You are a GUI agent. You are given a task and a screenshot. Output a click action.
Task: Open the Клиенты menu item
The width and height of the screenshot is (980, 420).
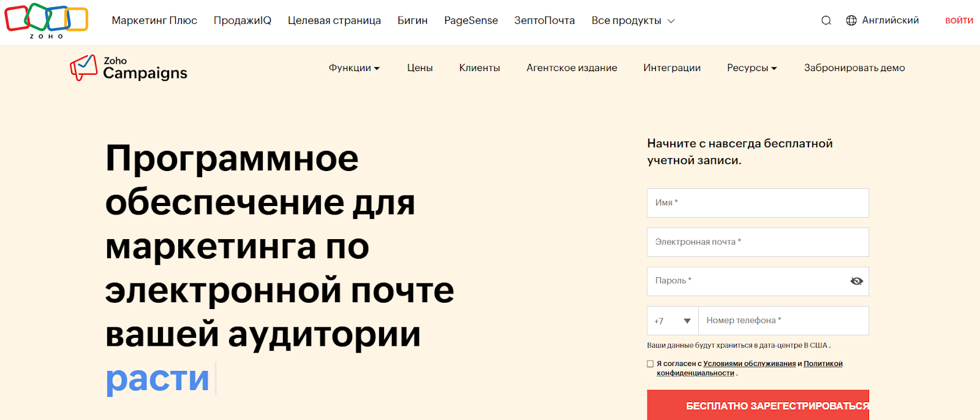click(x=480, y=67)
